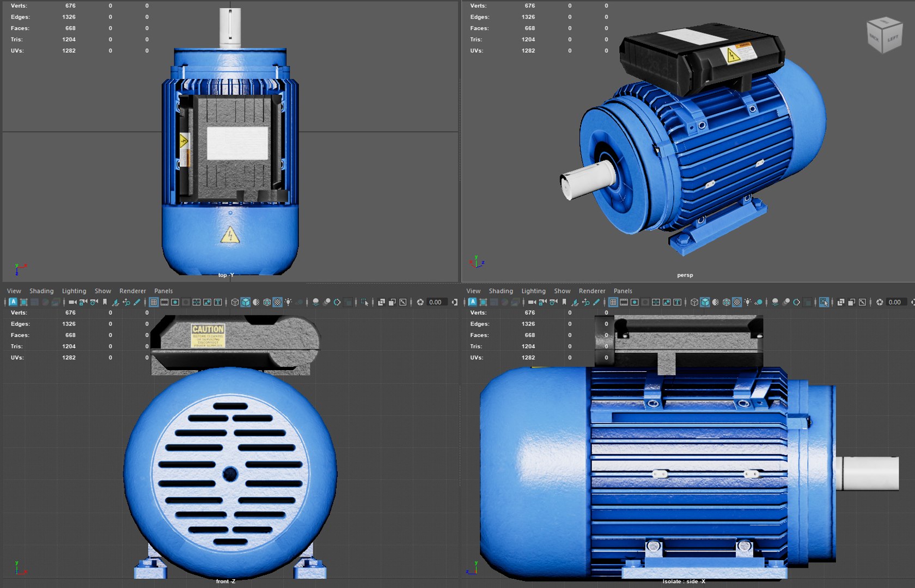
Task: Click the 2D Pan/Zoom icon in right toolbar
Action: click(585, 302)
